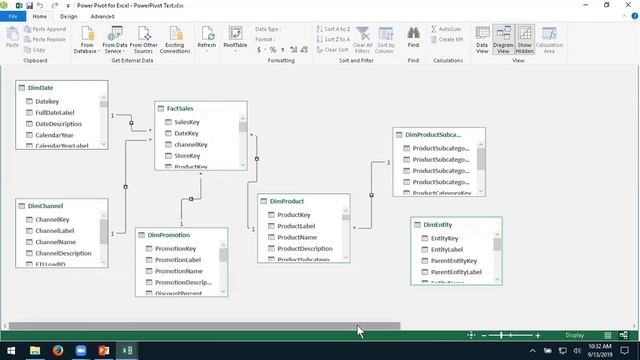The height and width of the screenshot is (360, 640).
Task: Open PowerPoint from taskbar
Action: pyautogui.click(x=104, y=351)
